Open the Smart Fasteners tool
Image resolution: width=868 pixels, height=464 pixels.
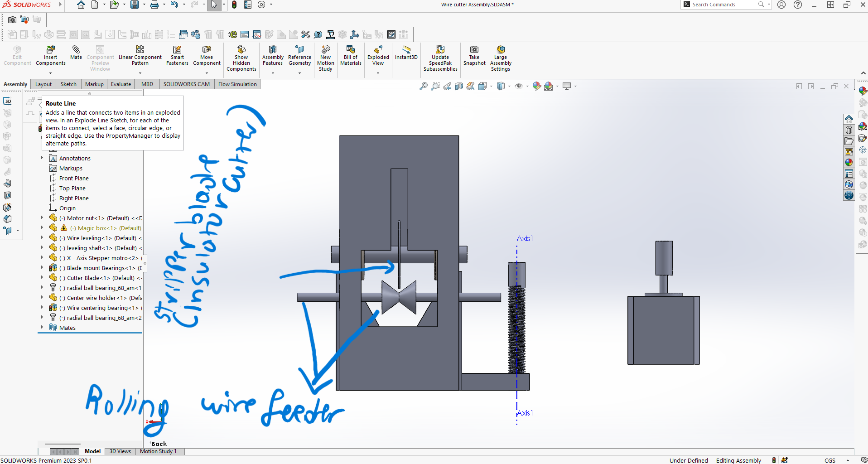(177, 56)
